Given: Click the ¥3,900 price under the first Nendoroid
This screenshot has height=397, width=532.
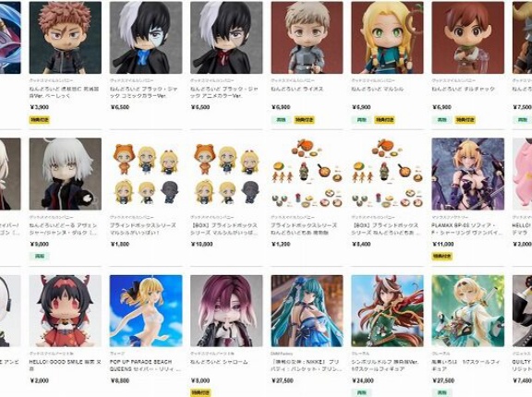Looking at the screenshot, I should (x=40, y=107).
